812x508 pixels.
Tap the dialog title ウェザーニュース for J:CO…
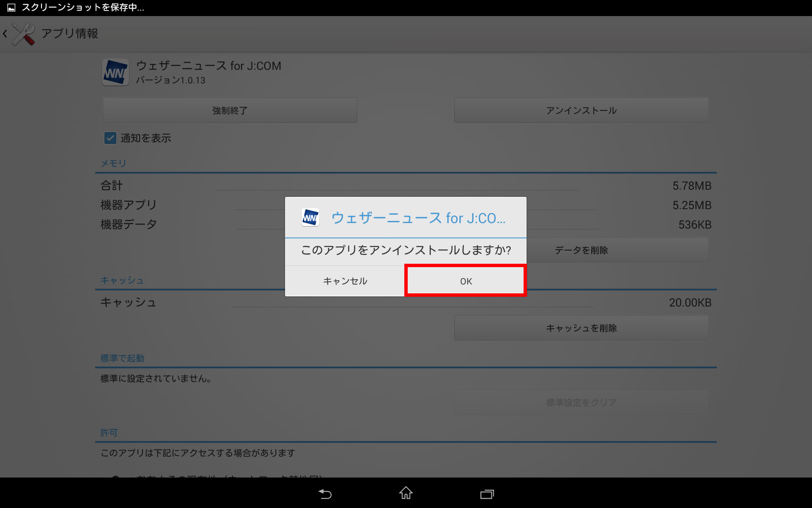tap(418, 218)
